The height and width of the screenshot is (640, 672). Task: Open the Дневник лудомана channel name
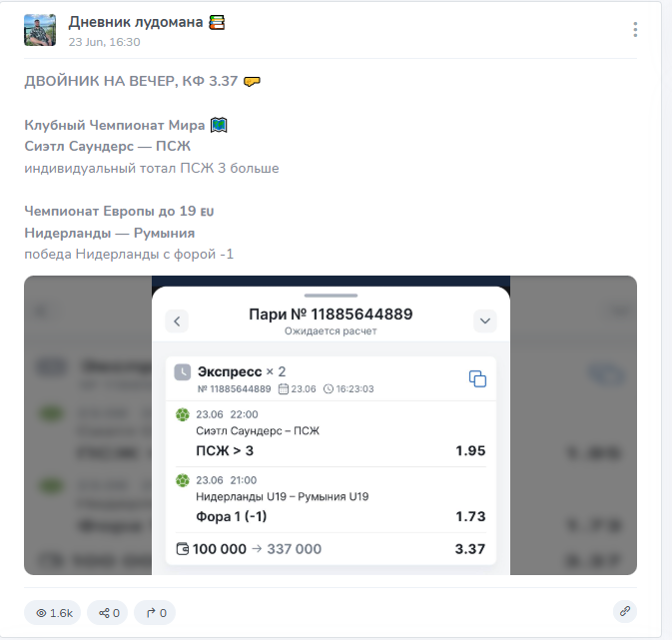136,22
